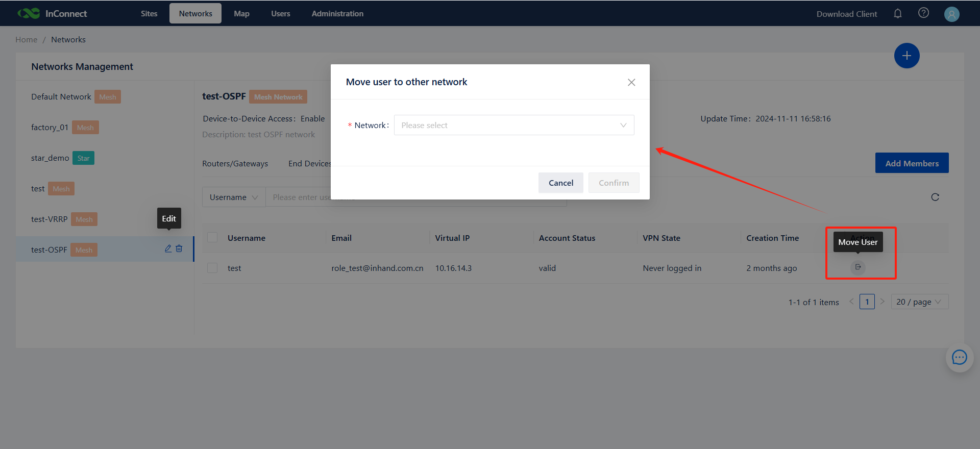This screenshot has height=449, width=980.
Task: Click the Cancel button in dialog
Action: 560,183
